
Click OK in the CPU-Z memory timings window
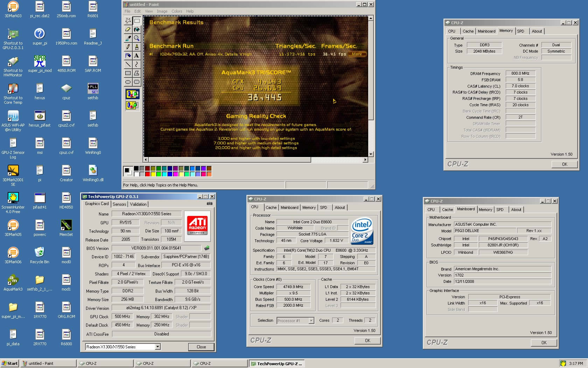(565, 164)
